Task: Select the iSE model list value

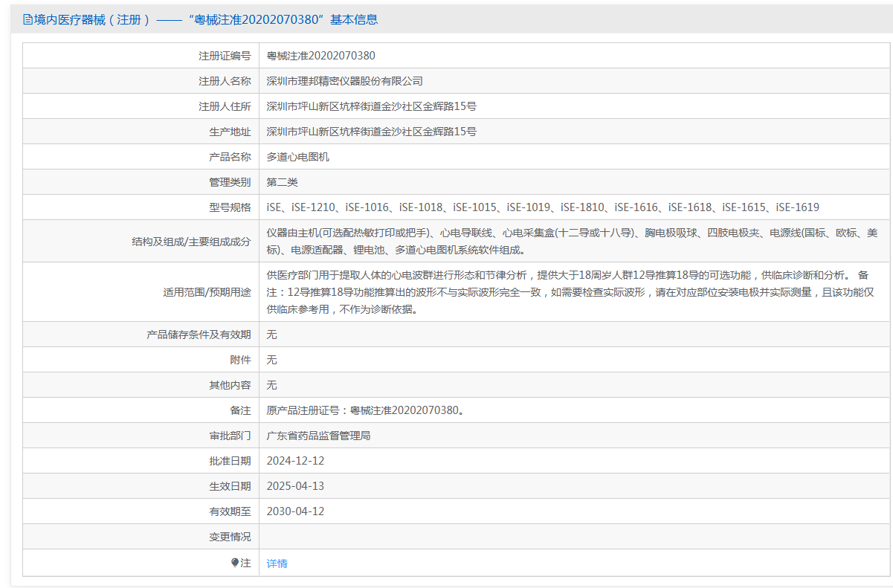Action: [543, 207]
